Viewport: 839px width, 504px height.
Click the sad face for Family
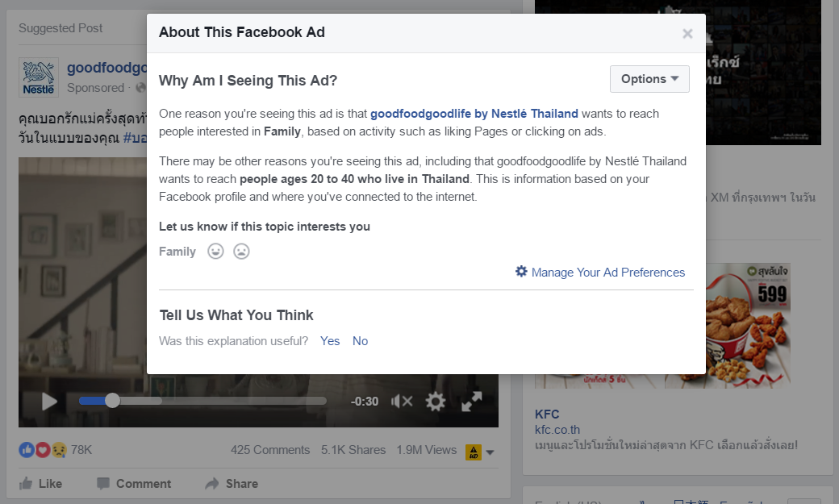(241, 251)
